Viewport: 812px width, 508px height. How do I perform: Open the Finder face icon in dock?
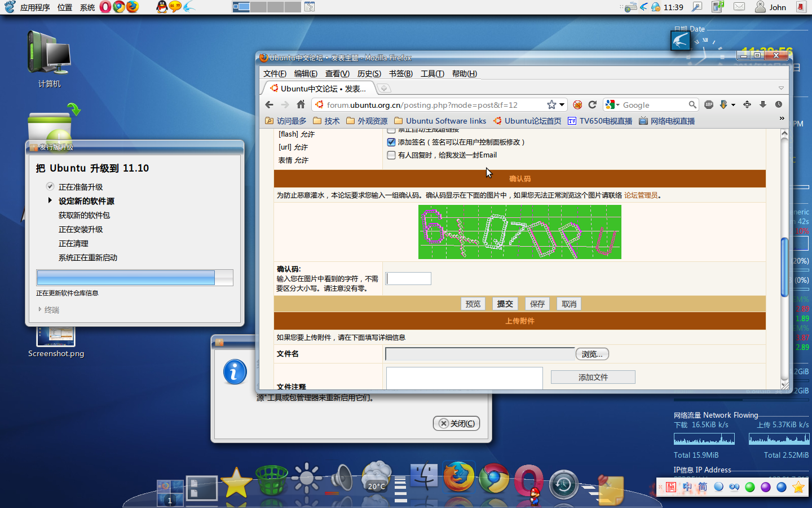click(x=423, y=476)
